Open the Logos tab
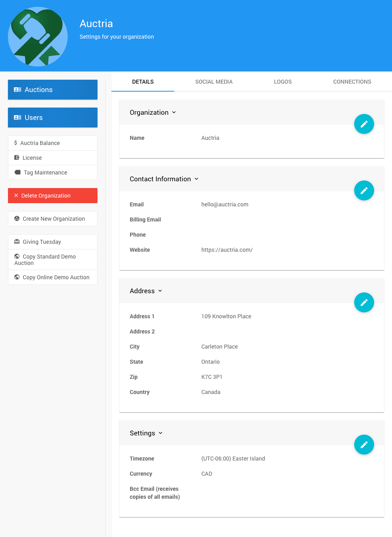The width and height of the screenshot is (392, 537). coord(283,82)
